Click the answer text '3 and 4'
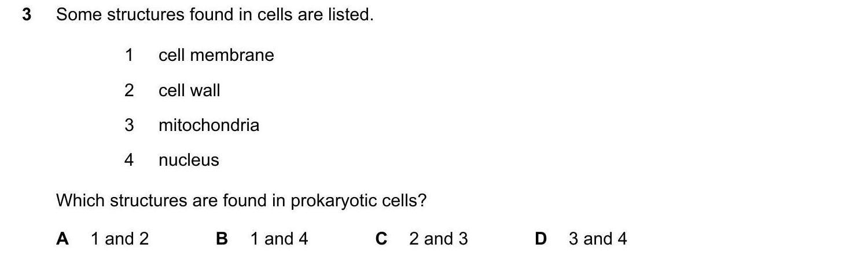The image size is (868, 255). tap(598, 239)
